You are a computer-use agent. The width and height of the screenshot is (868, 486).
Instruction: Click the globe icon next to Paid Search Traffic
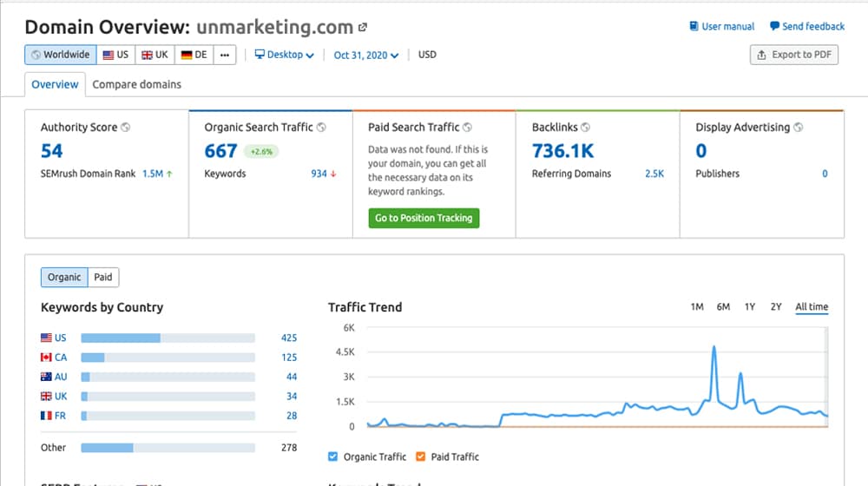tap(468, 128)
